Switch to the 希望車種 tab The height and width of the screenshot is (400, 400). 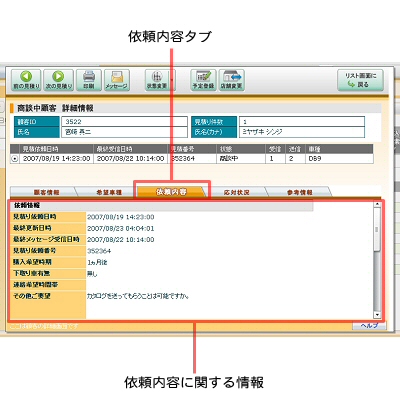click(109, 192)
